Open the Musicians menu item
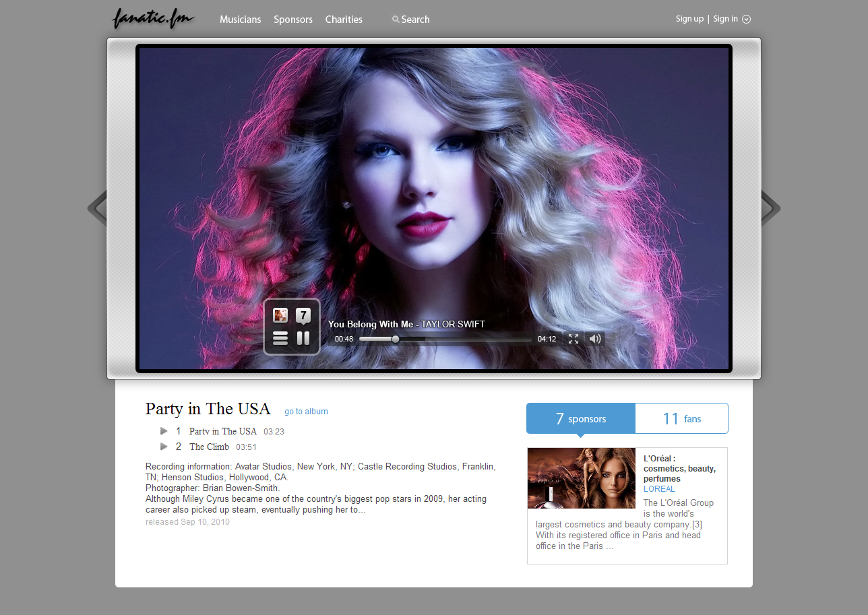The width and height of the screenshot is (868, 615). [240, 20]
